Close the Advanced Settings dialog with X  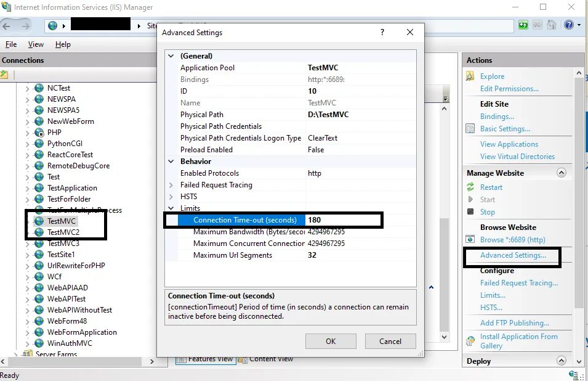coord(410,32)
